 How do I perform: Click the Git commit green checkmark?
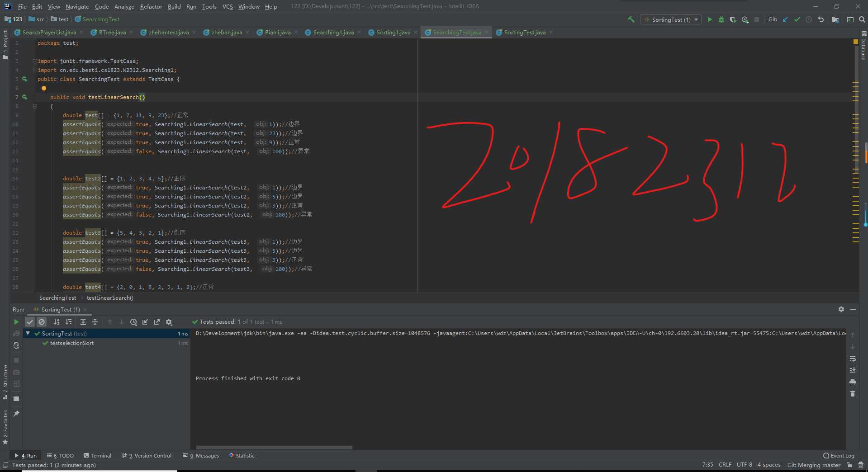click(x=797, y=19)
